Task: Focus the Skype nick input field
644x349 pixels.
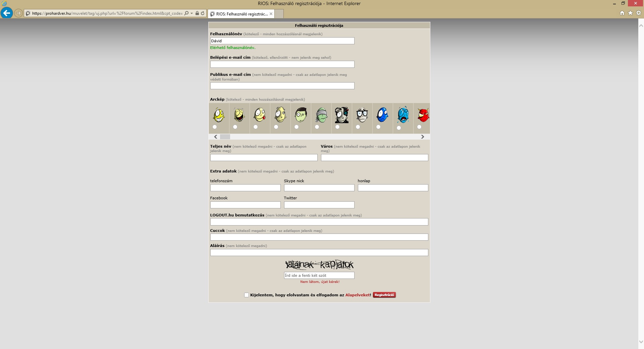Action: pyautogui.click(x=319, y=188)
